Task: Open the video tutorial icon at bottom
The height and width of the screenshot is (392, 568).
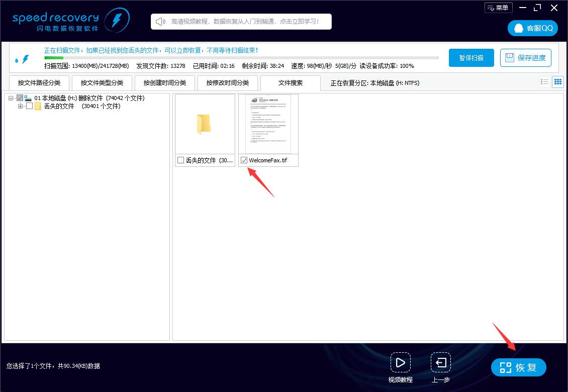Action: point(401,362)
